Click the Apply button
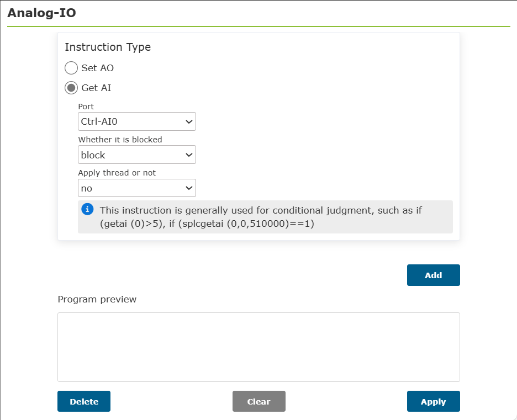517x420 pixels. (x=433, y=401)
